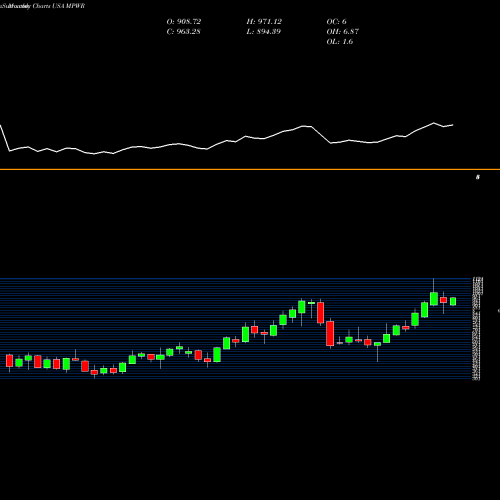
Task: Click the OL: 1.6 value
Action: pyautogui.click(x=339, y=42)
